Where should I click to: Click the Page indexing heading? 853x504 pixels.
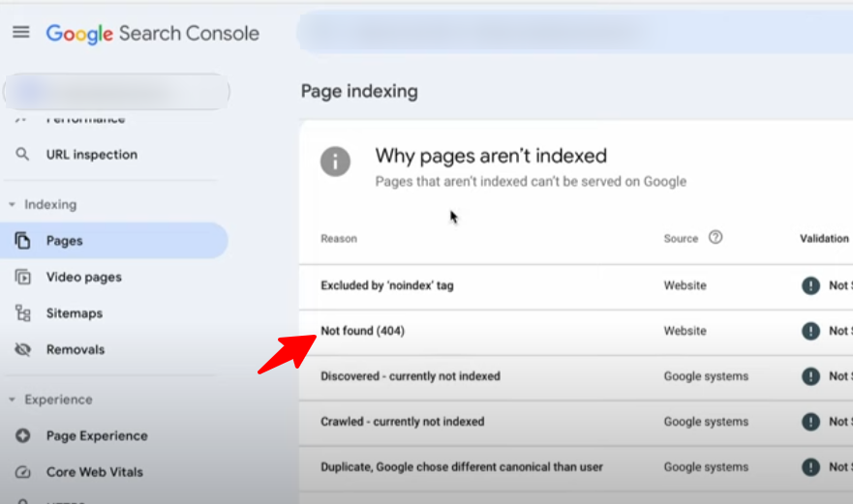coord(359,91)
